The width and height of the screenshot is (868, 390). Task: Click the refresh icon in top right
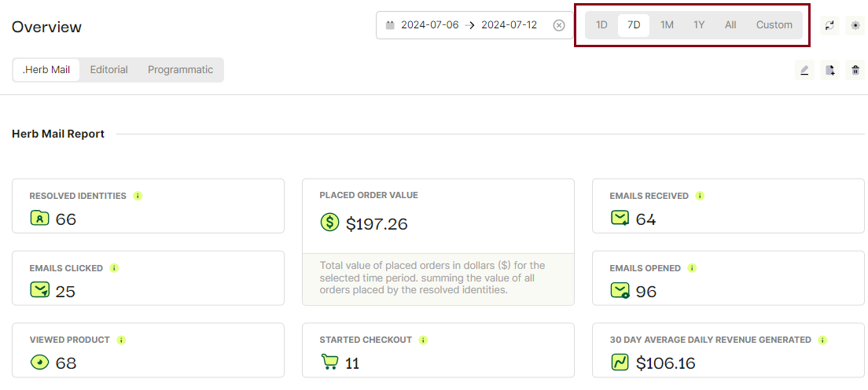[829, 25]
